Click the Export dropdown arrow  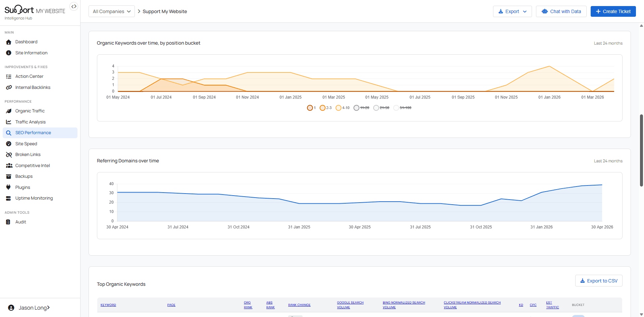525,11
